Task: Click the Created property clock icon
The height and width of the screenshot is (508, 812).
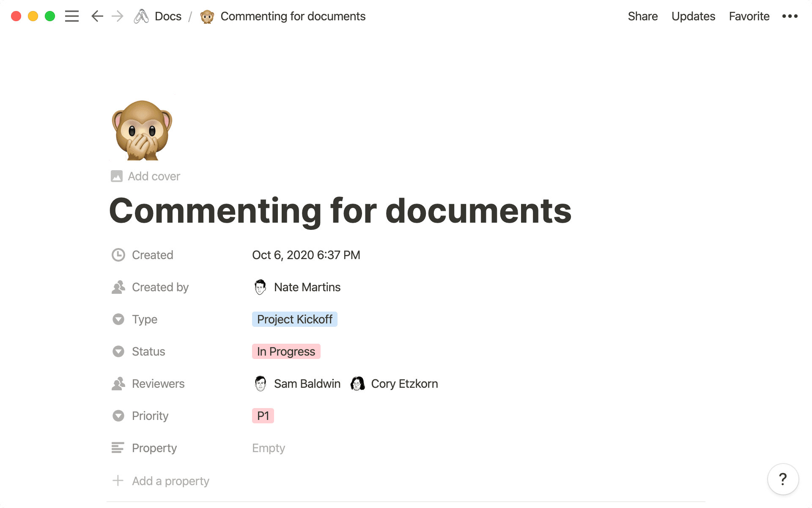Action: [118, 255]
